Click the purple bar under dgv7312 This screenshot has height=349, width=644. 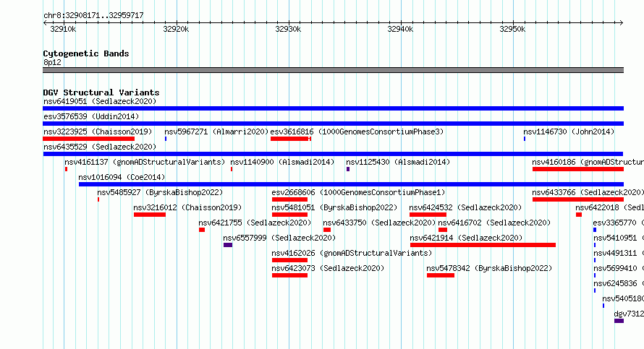pos(619,321)
